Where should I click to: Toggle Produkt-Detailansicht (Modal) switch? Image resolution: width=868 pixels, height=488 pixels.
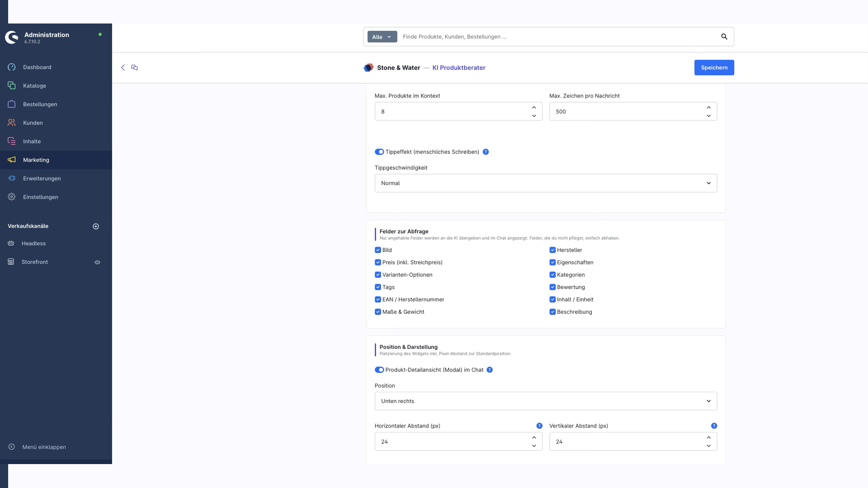point(379,370)
